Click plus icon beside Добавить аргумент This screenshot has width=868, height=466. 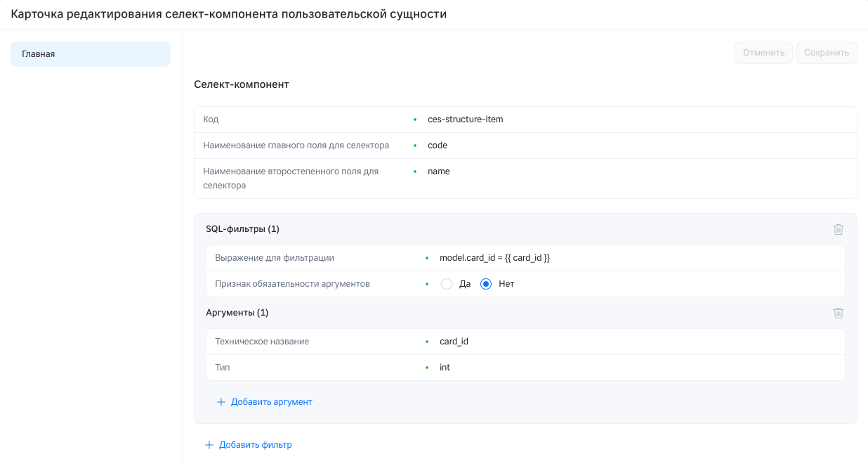point(221,402)
